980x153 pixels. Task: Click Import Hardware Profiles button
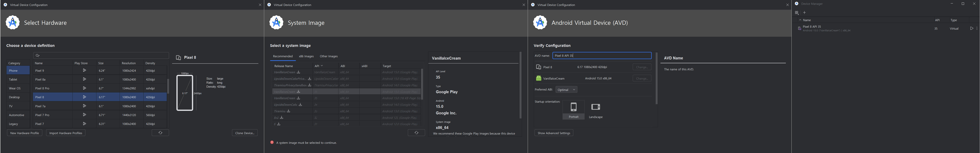coord(65,133)
